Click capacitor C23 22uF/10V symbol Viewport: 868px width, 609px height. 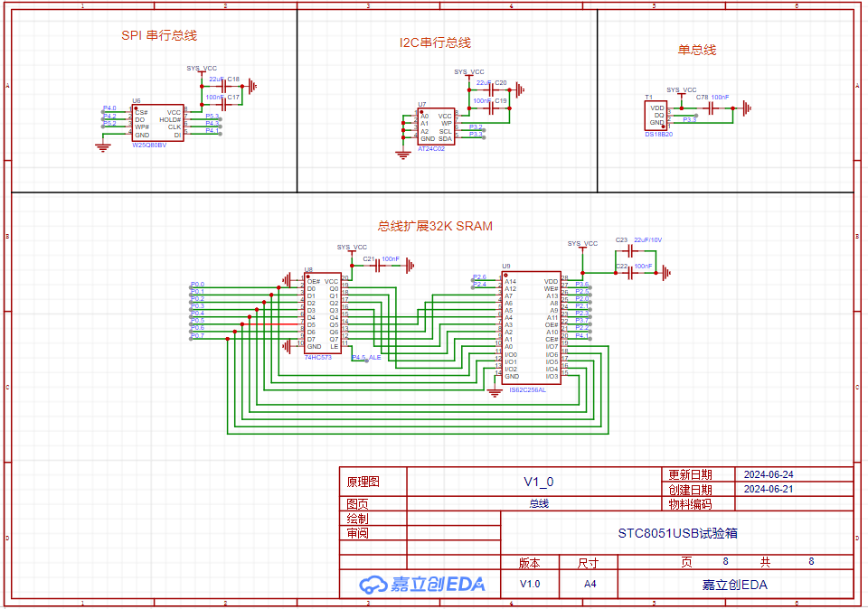pos(630,251)
